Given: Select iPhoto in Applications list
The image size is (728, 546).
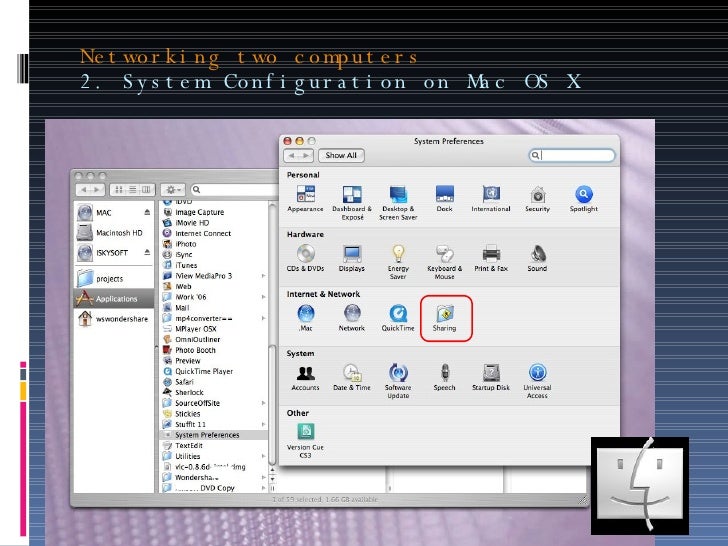Looking at the screenshot, I should tap(214, 244).
